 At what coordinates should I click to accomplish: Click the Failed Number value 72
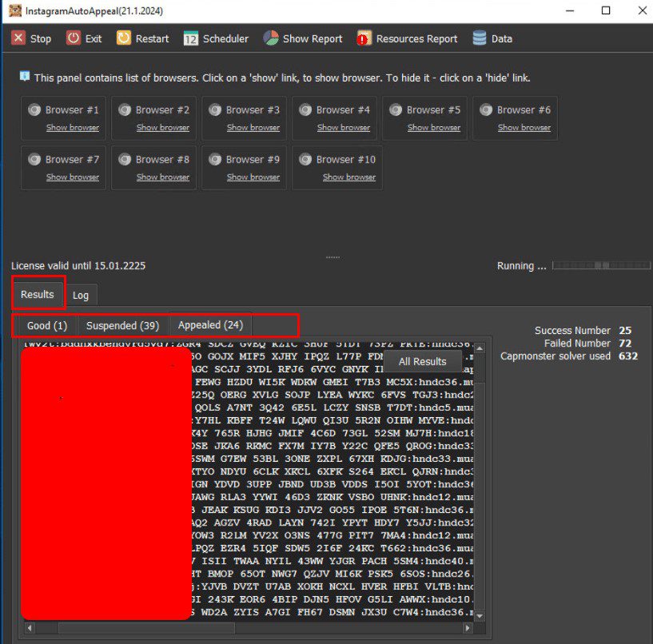click(x=625, y=343)
